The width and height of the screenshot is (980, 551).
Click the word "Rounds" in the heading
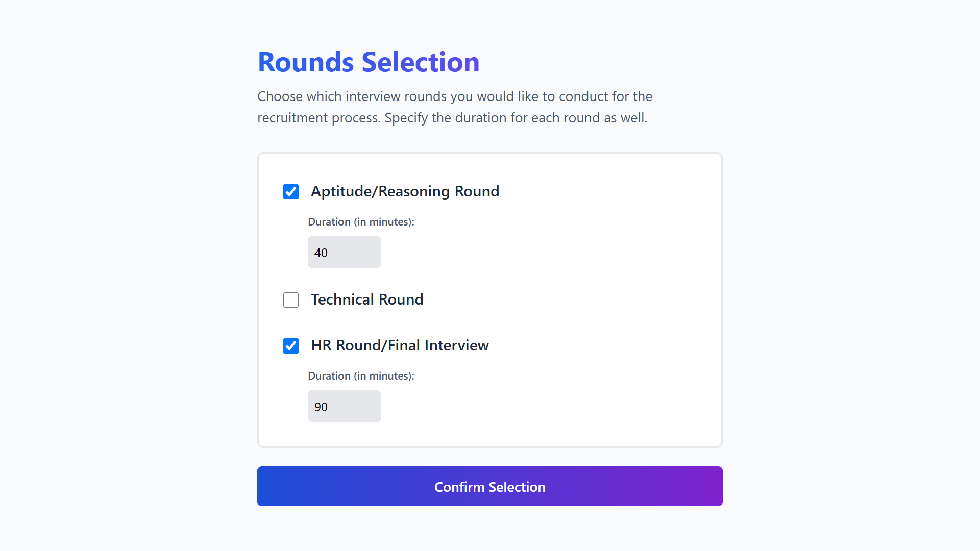(x=306, y=62)
